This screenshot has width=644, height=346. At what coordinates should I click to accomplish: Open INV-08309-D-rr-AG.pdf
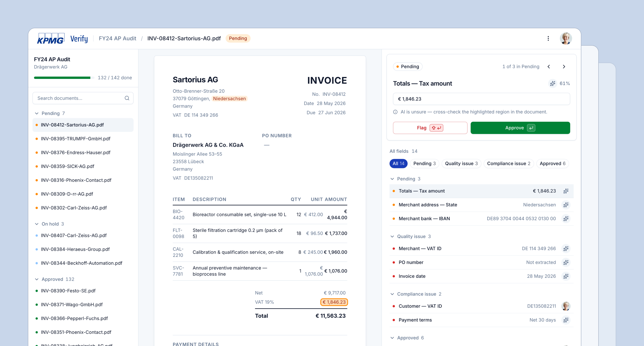click(83, 194)
